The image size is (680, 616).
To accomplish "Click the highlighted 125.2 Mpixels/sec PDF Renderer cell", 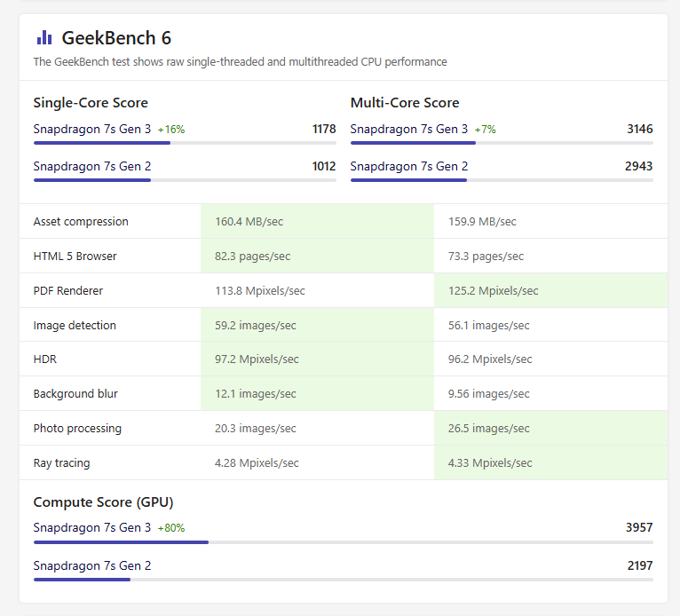I will pyautogui.click(x=494, y=291).
